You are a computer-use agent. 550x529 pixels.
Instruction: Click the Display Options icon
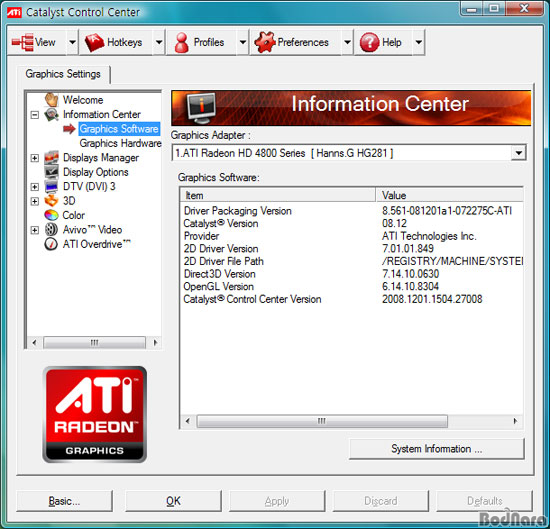pyautogui.click(x=52, y=172)
